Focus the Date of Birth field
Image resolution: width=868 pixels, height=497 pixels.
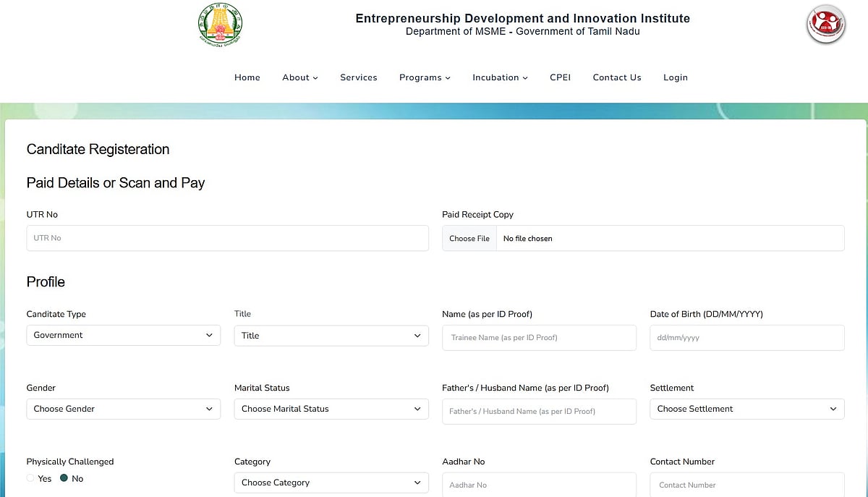pos(746,338)
